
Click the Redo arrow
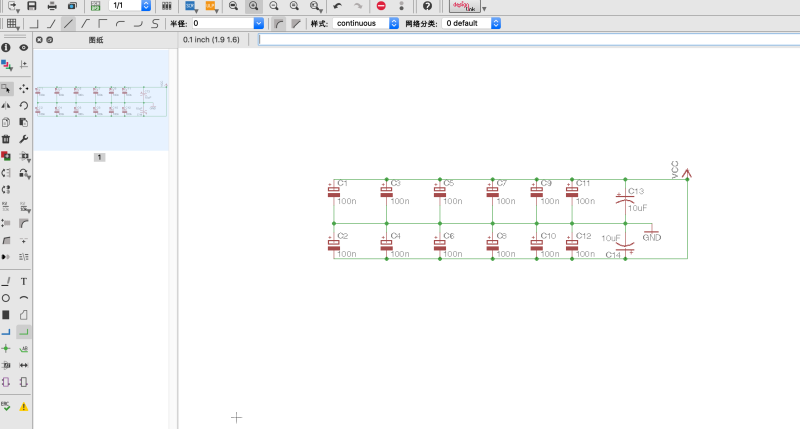click(358, 6)
